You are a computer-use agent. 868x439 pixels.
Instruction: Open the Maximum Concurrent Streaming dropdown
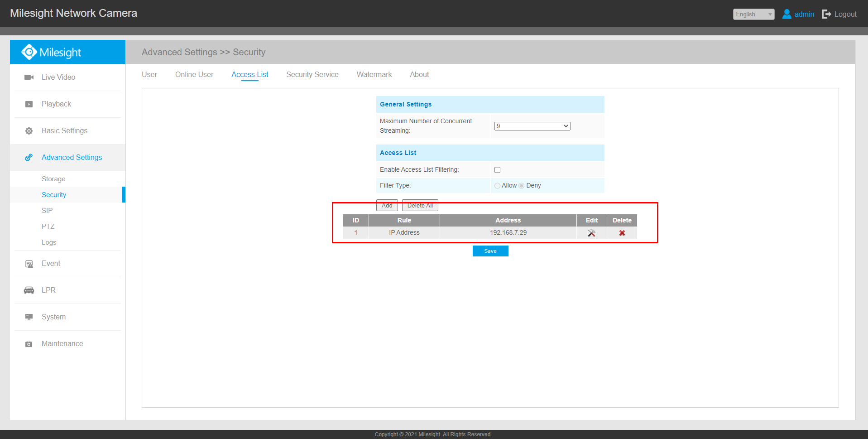[532, 126]
